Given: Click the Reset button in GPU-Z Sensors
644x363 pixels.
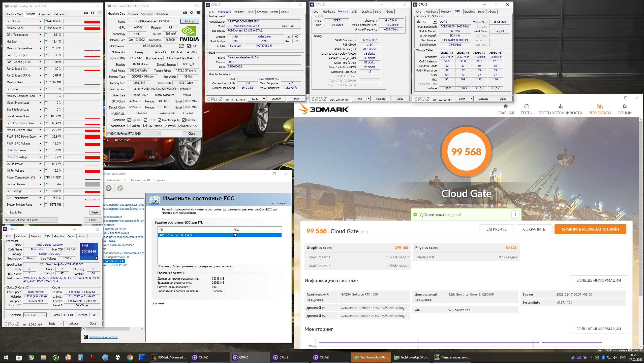Looking at the screenshot, I should 95,212.
